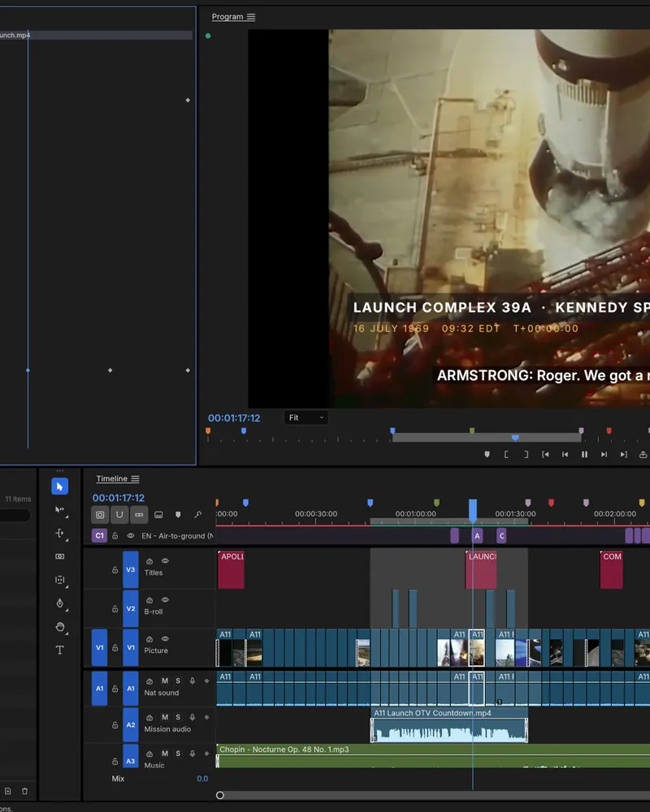This screenshot has width=650, height=812.
Task: Click the trash delete icon
Action: tap(24, 791)
